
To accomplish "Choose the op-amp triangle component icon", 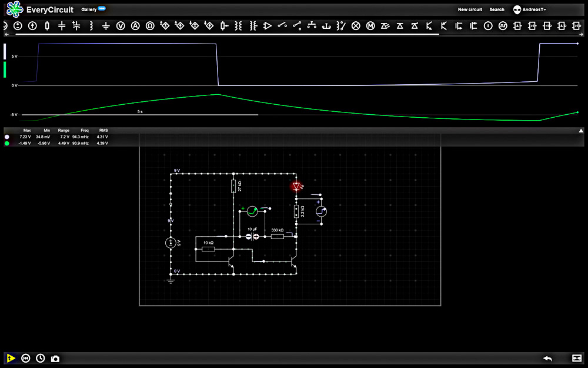I will 268,26.
